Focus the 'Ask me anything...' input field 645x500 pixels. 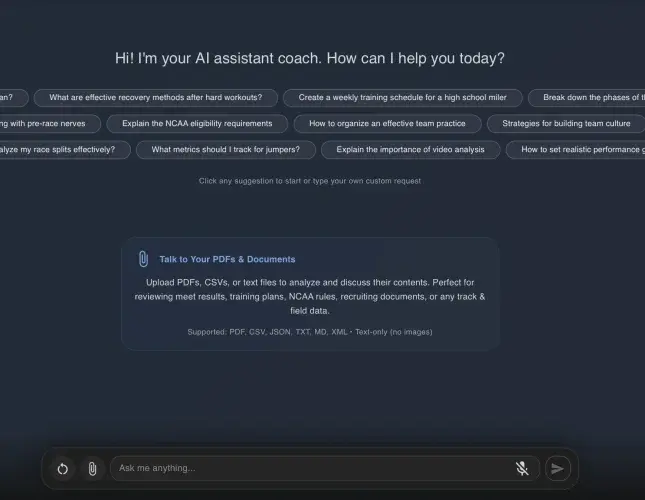click(x=325, y=468)
